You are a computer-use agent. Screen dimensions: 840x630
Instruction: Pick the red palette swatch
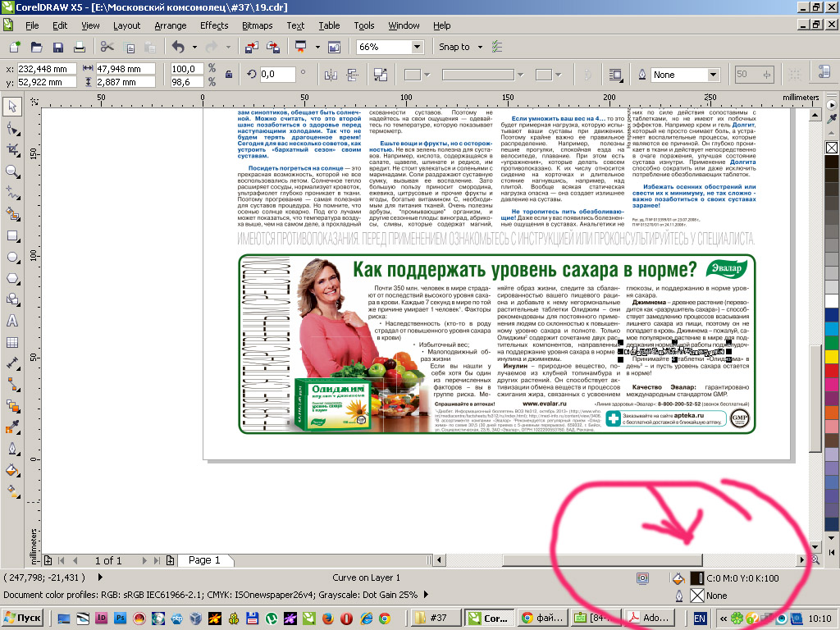pyautogui.click(x=832, y=370)
